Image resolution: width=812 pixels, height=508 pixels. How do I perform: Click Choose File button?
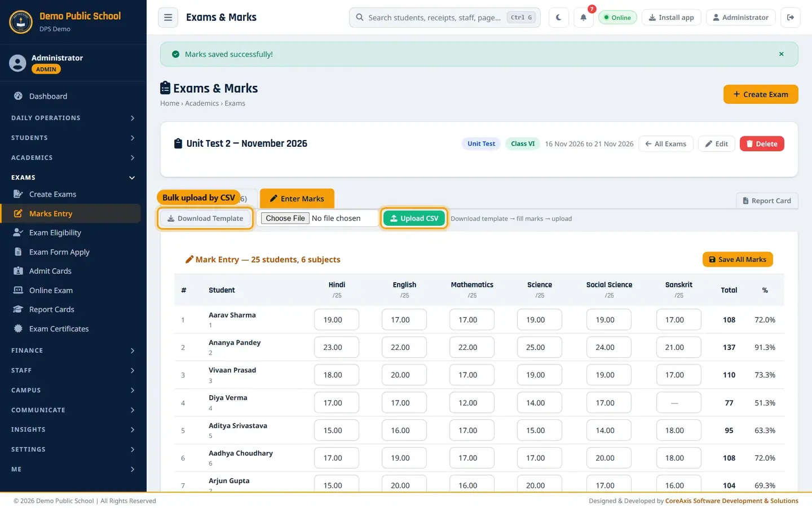click(285, 218)
